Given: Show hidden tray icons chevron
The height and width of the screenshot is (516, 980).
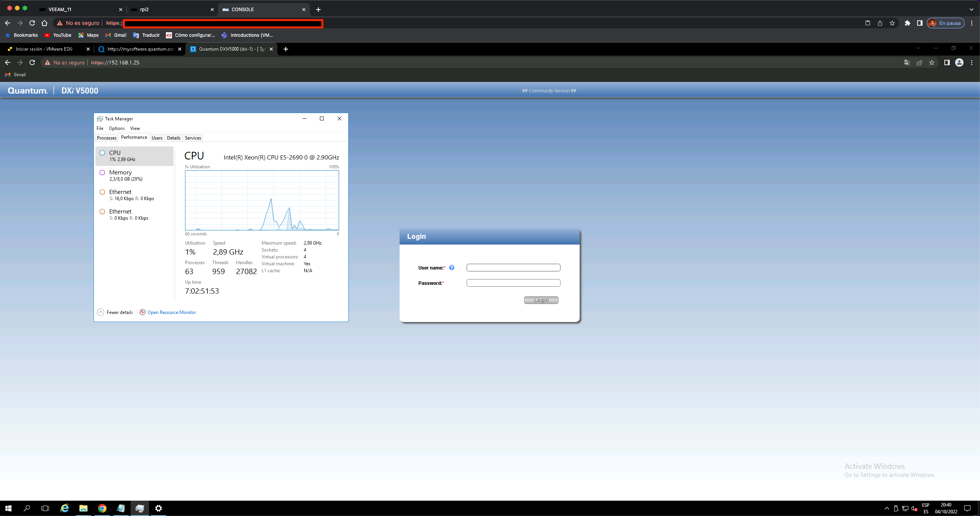Looking at the screenshot, I should (x=887, y=508).
